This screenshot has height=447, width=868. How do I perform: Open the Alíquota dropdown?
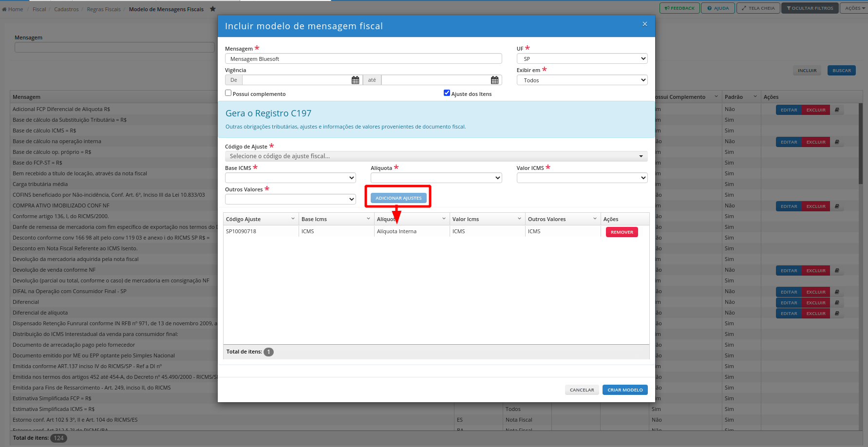pyautogui.click(x=436, y=178)
